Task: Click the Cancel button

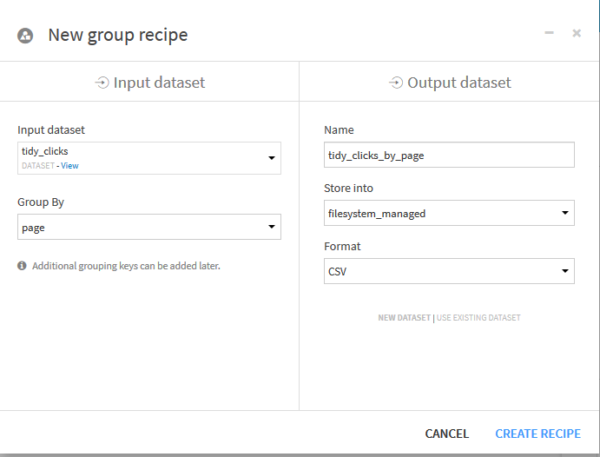Action: point(447,434)
